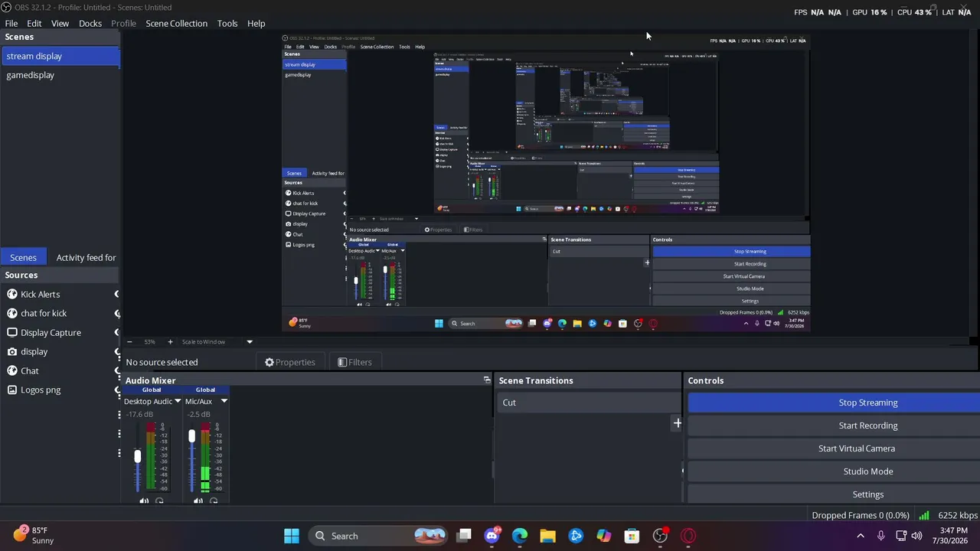The image size is (980, 551).
Task: Toggle visibility of chat for kick source
Action: [x=117, y=313]
